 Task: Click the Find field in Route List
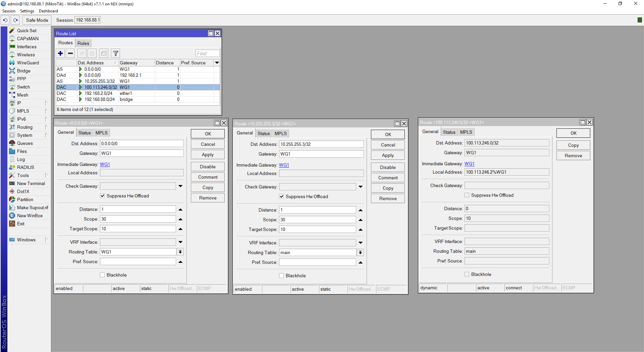[x=207, y=53]
